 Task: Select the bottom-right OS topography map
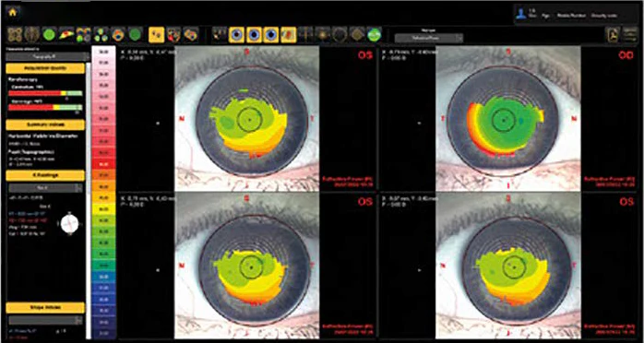[x=508, y=266]
